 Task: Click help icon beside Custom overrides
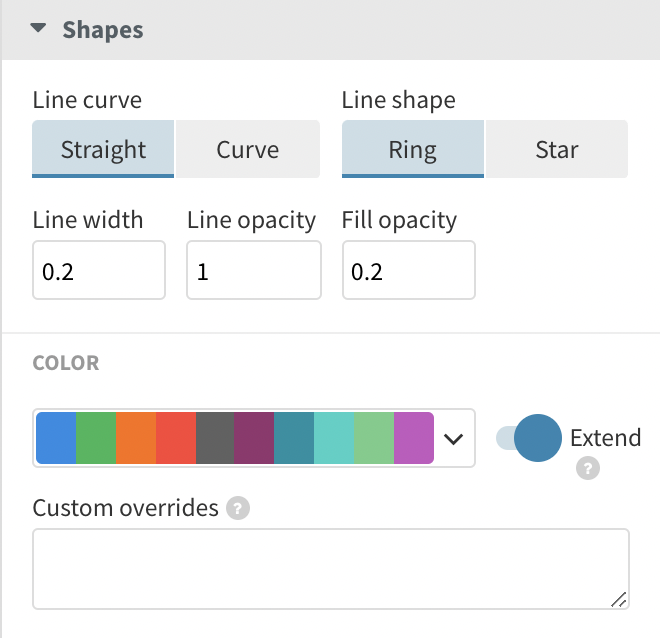click(237, 508)
